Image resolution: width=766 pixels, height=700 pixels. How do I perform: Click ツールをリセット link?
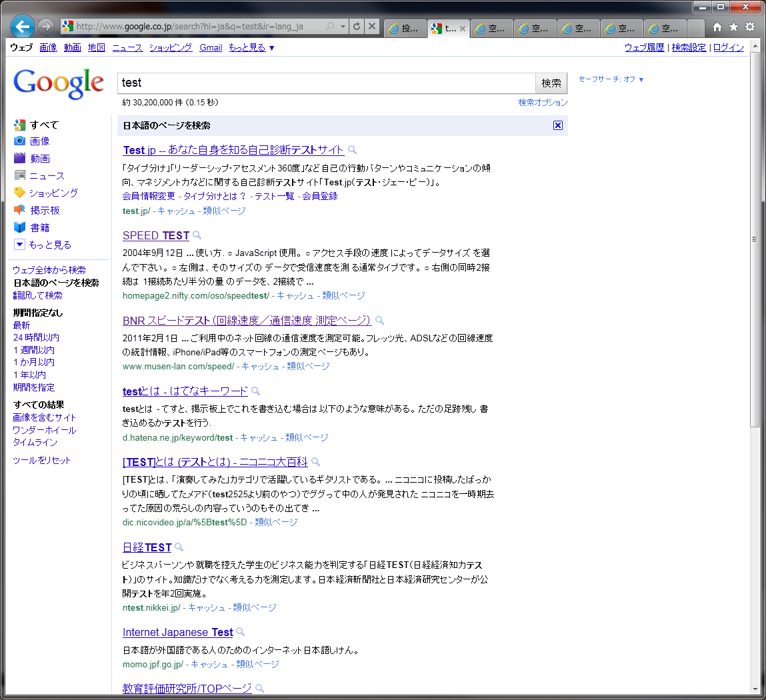[x=41, y=460]
